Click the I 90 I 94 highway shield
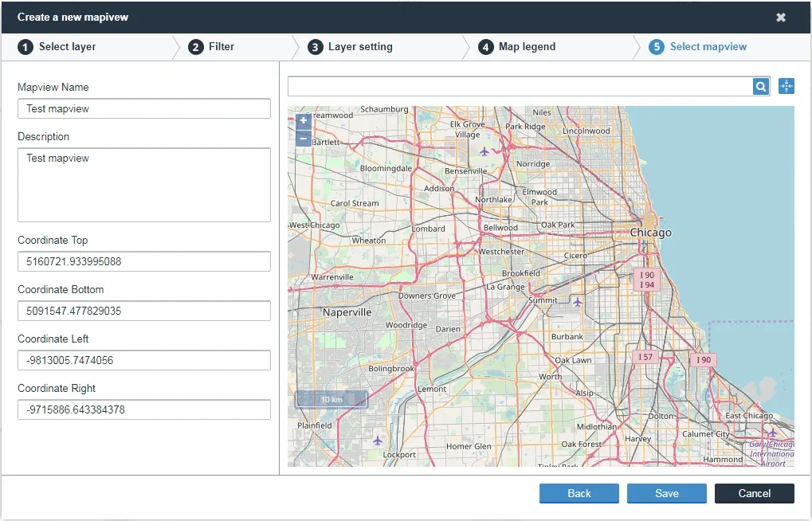This screenshot has width=812, height=521. point(647,280)
